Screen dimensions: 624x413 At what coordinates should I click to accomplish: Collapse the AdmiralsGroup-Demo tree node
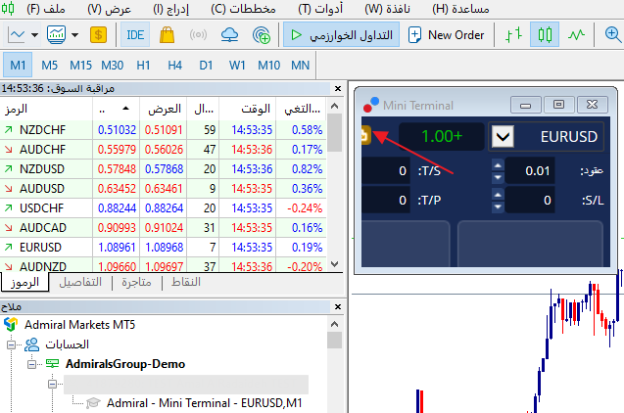point(32,364)
